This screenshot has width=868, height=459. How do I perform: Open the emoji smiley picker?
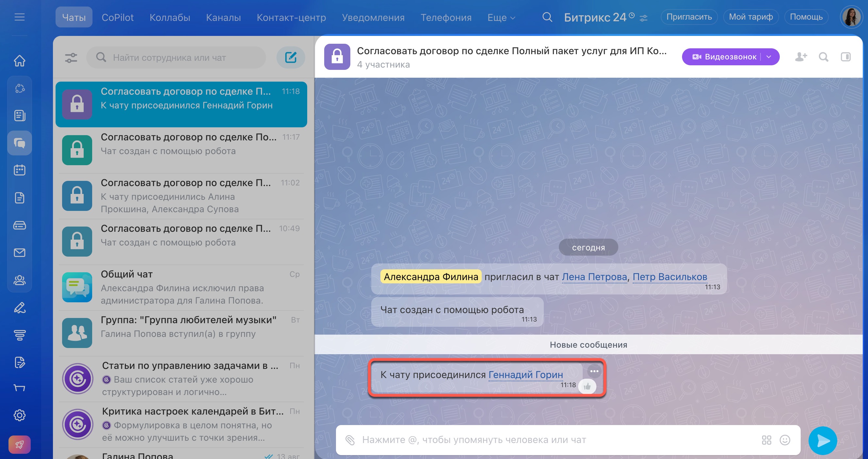(x=785, y=440)
